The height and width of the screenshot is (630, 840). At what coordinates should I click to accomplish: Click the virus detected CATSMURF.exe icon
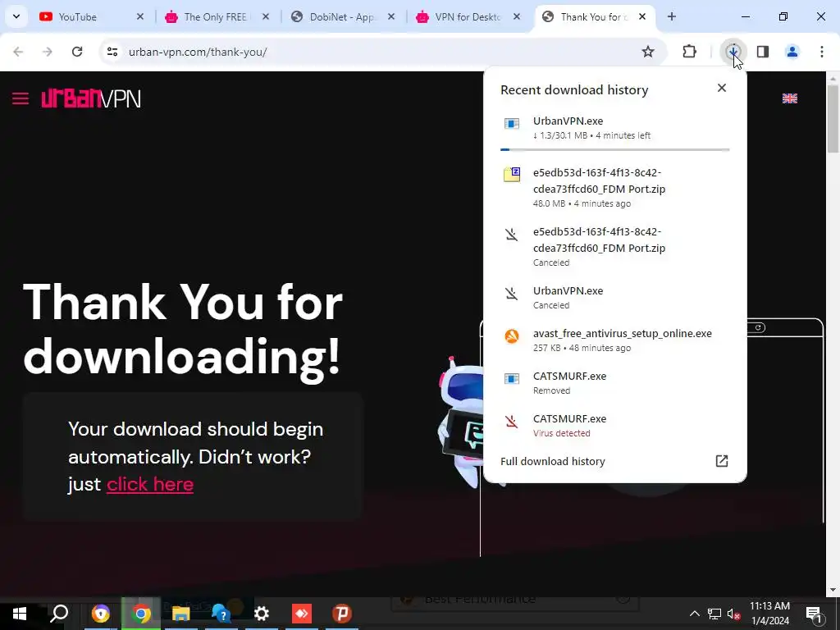tap(512, 422)
